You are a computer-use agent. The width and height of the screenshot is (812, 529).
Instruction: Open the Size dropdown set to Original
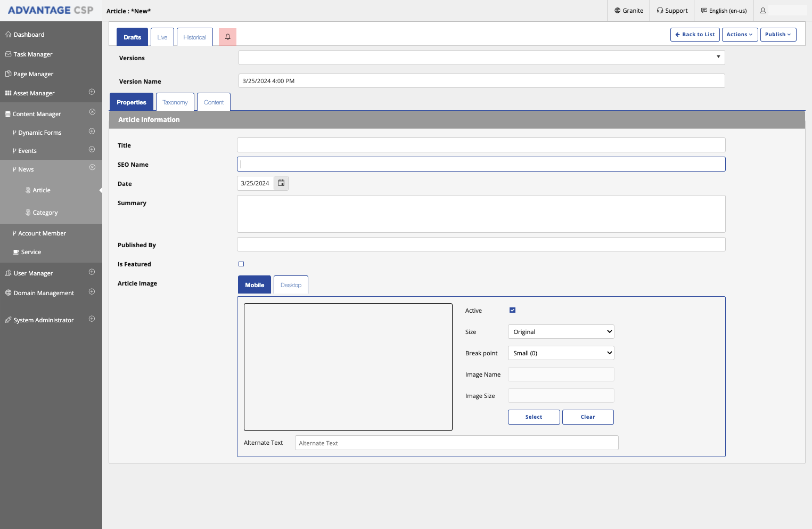(x=561, y=332)
